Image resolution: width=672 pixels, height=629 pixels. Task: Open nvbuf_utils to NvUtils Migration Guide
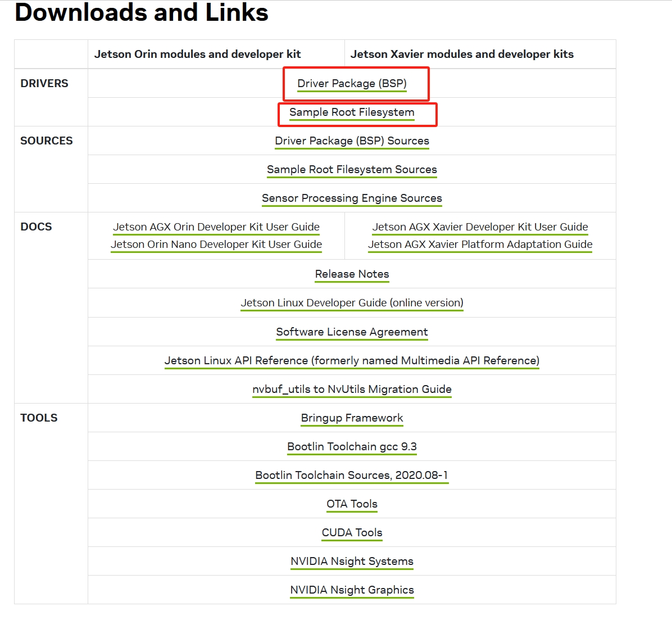coord(352,390)
